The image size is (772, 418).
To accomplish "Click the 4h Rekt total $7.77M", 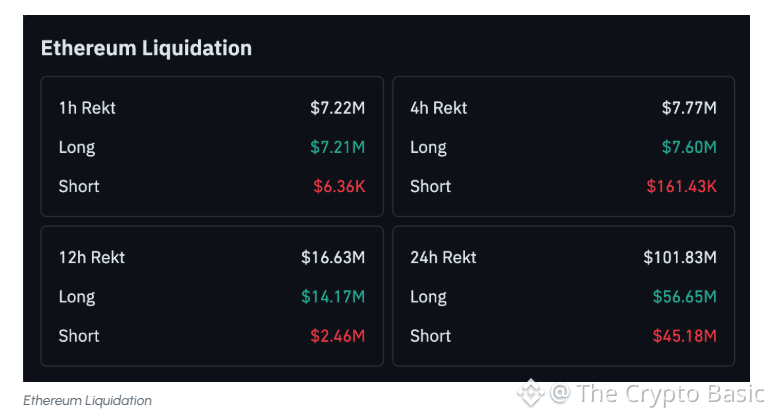I will click(x=689, y=107).
